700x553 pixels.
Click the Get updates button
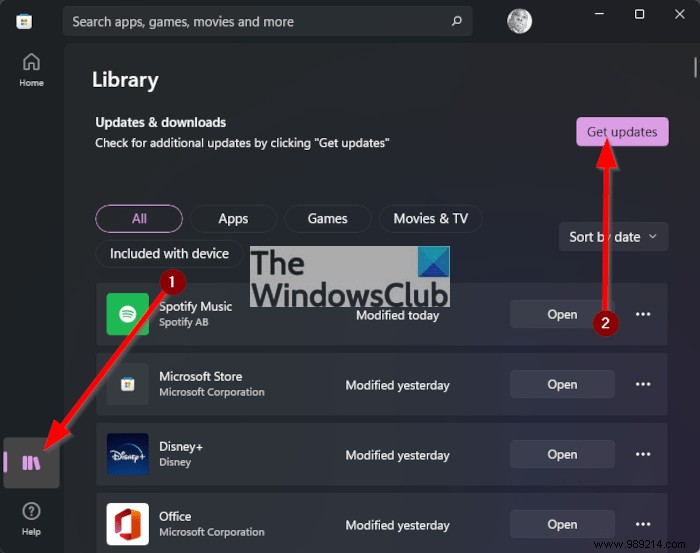coord(622,132)
